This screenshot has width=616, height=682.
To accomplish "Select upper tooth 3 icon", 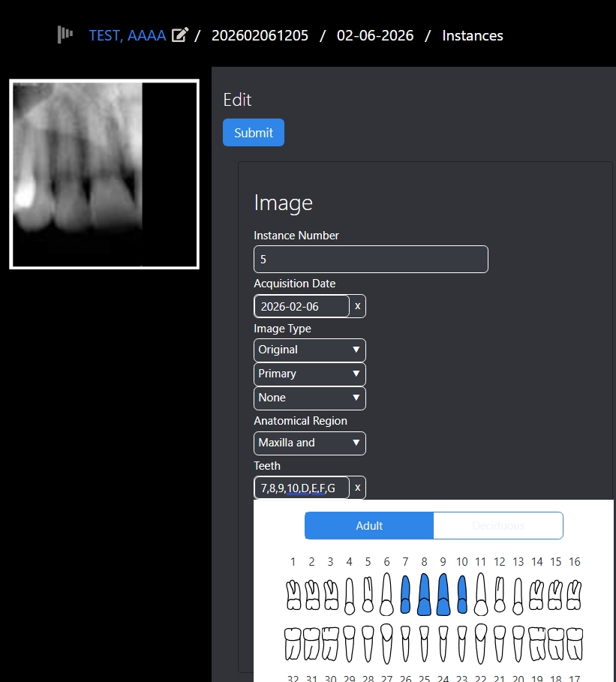I will pyautogui.click(x=331, y=594).
